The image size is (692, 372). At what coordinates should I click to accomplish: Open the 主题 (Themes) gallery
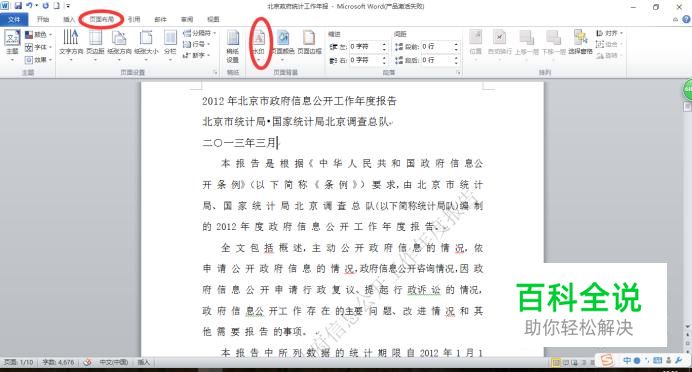12,45
